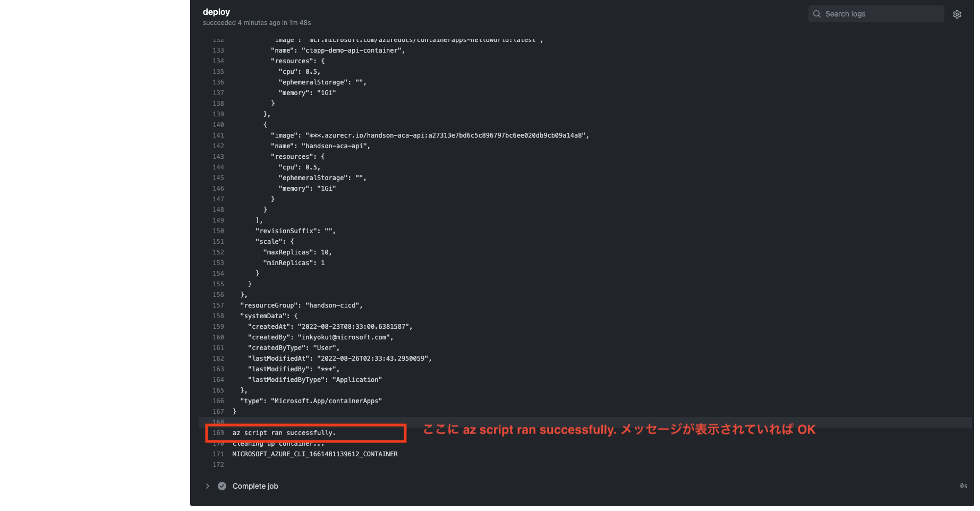Click the handson-aca-api image log line

click(x=430, y=135)
